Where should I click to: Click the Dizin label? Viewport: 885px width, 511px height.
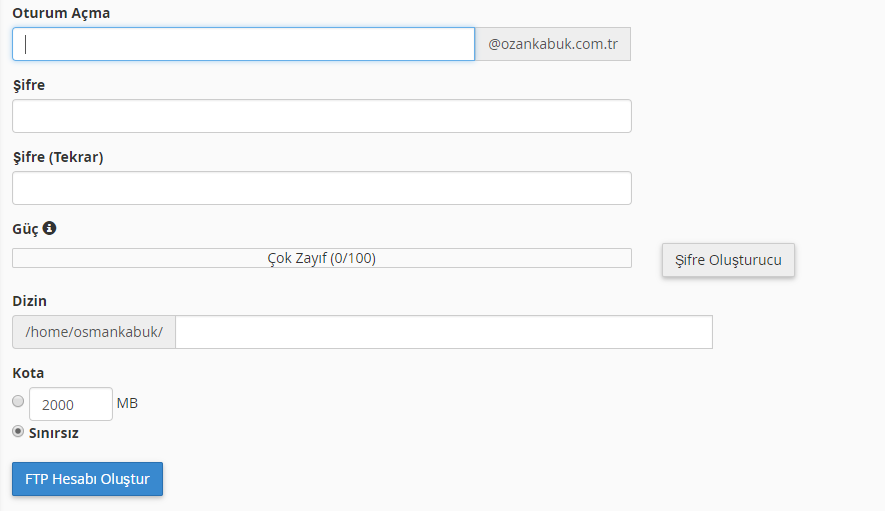(29, 301)
